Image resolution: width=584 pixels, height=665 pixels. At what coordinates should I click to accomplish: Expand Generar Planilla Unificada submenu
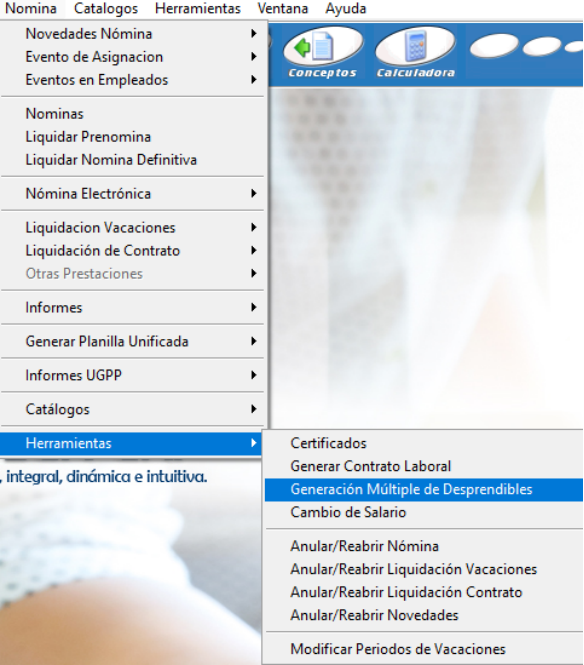(x=132, y=341)
